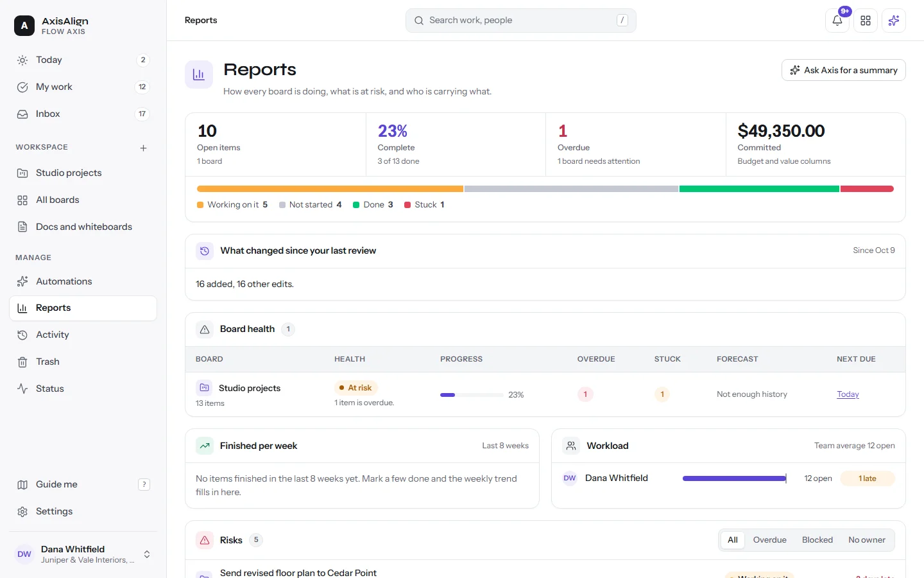Filter risks by Blocked
This screenshot has height=578, width=924.
pyautogui.click(x=817, y=540)
